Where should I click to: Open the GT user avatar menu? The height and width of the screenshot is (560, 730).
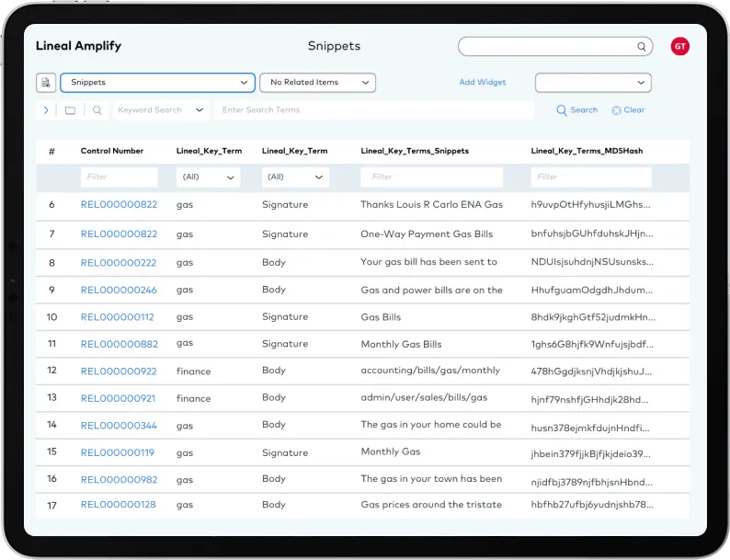pos(679,46)
